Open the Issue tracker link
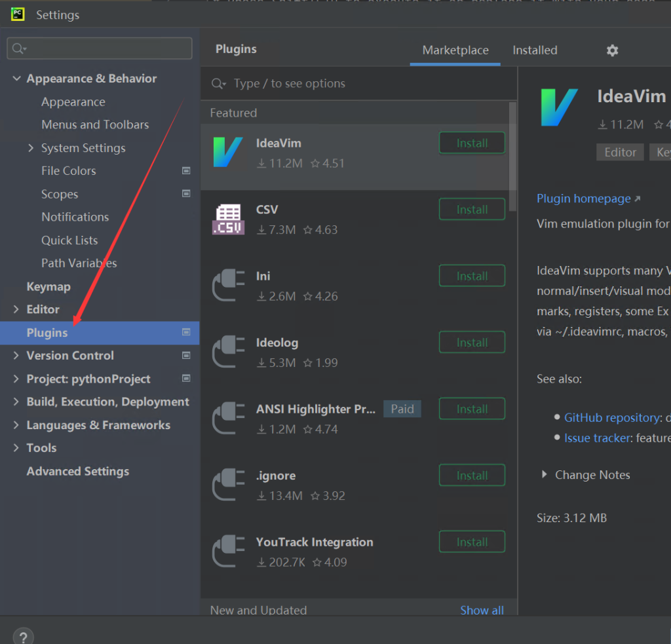The width and height of the screenshot is (671, 644). [x=597, y=438]
